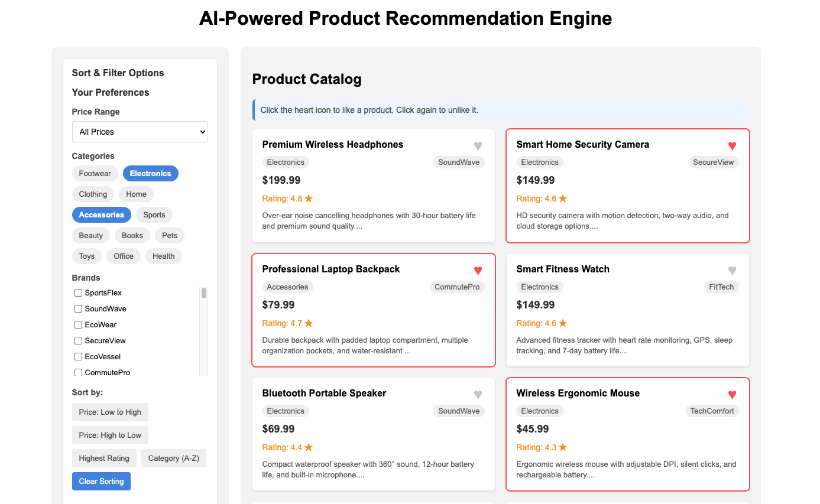Click the $69.99 price
Screen dimensions: 820x504
pos(278,429)
